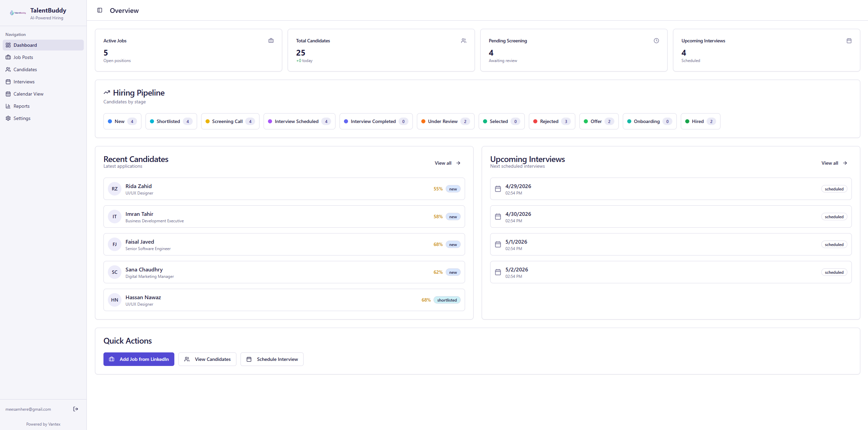Viewport: 868px width, 430px height.
Task: Select the Under Review stage chip
Action: point(446,121)
